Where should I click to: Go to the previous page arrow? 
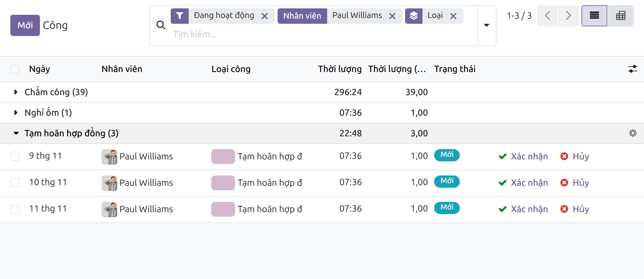[547, 16]
